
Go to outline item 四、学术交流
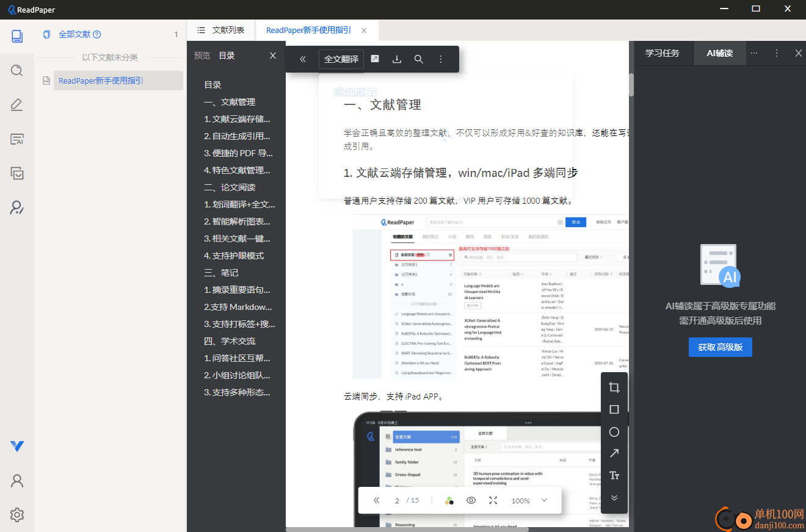pyautogui.click(x=230, y=341)
